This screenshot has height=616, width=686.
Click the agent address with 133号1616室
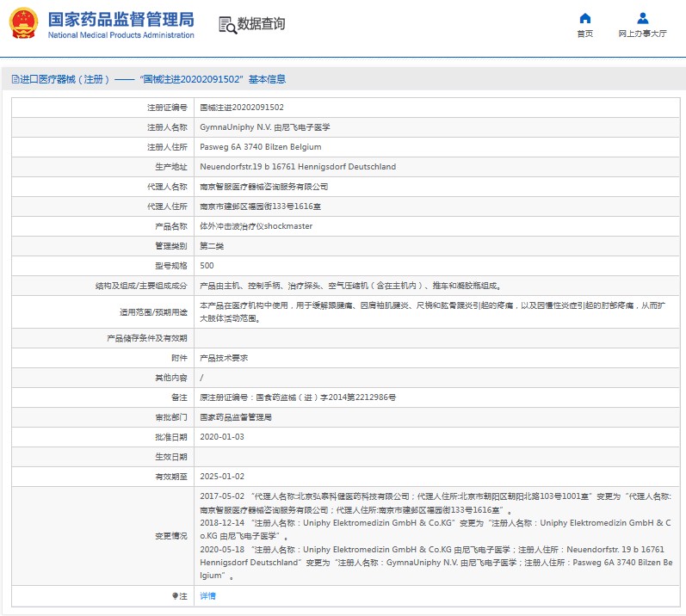(260, 206)
